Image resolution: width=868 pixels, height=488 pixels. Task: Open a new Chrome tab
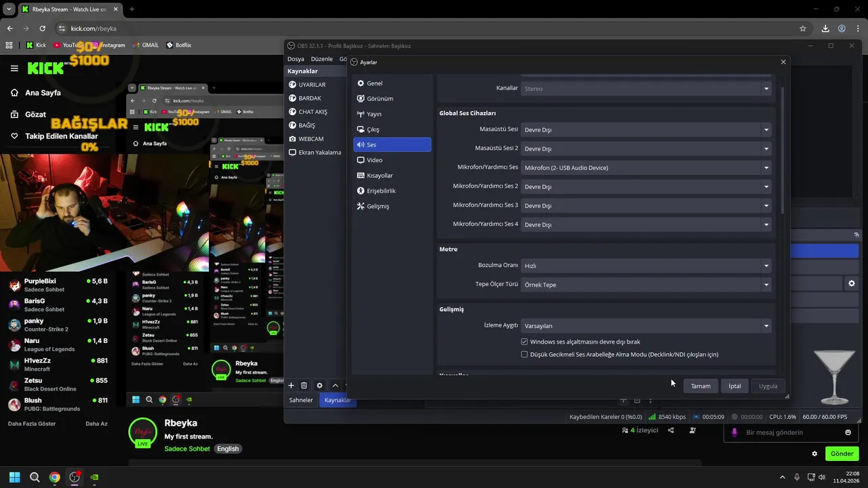(132, 9)
